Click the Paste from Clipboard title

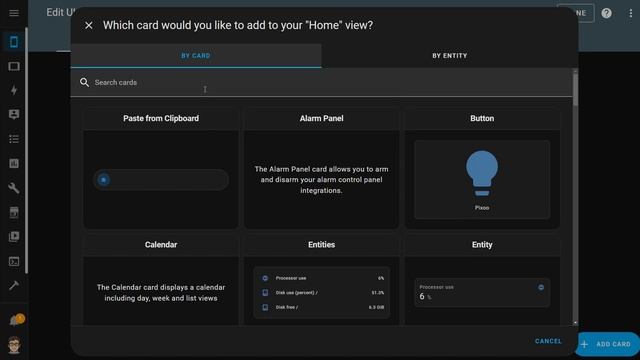point(161,118)
